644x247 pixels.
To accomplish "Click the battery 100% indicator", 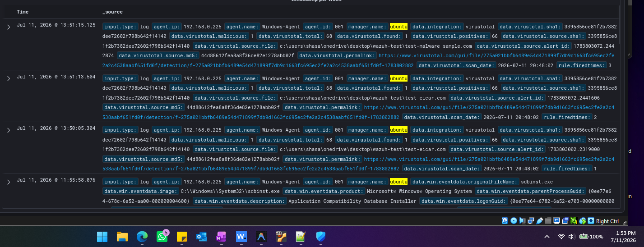I will tap(591, 237).
